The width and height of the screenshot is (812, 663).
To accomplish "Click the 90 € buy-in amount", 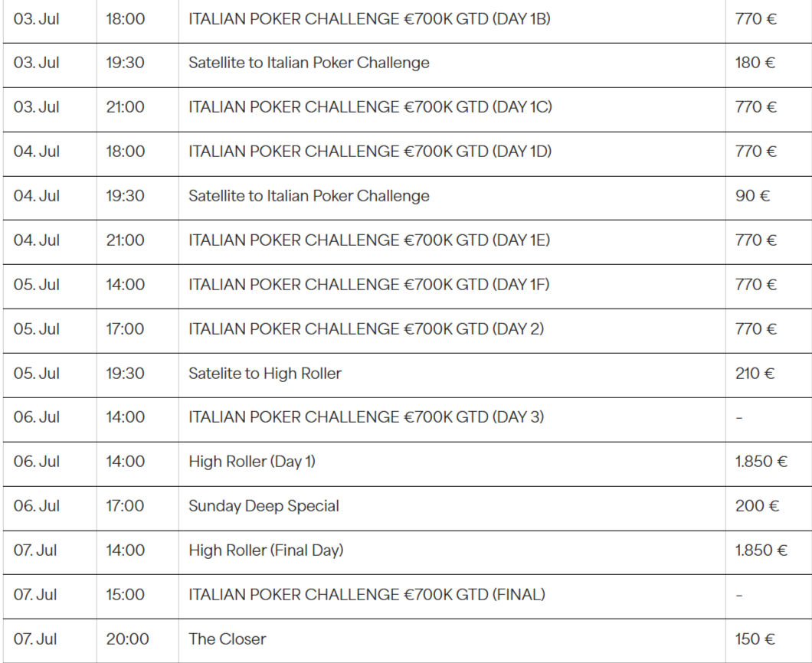I will (x=752, y=196).
